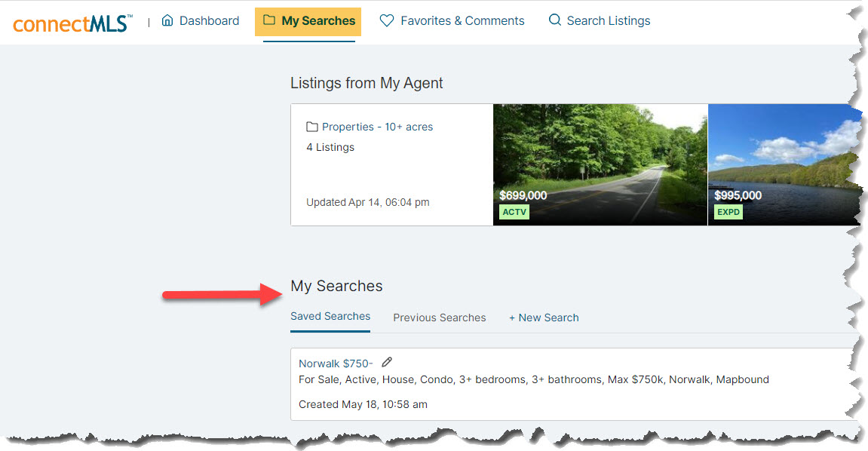Switch to the Saved Searches tab

click(330, 316)
